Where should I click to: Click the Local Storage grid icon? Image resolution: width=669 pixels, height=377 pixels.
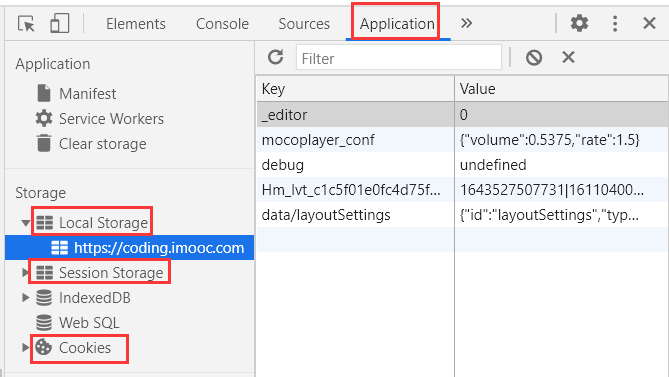tap(44, 223)
